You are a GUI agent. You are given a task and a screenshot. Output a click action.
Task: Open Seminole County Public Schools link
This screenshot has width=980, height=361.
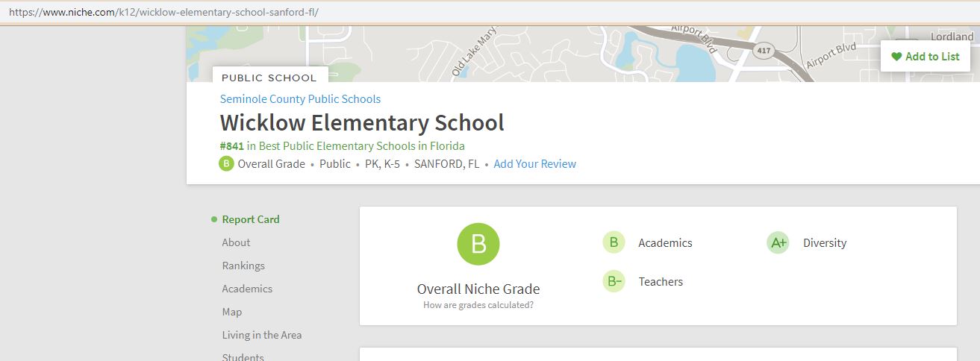[300, 98]
